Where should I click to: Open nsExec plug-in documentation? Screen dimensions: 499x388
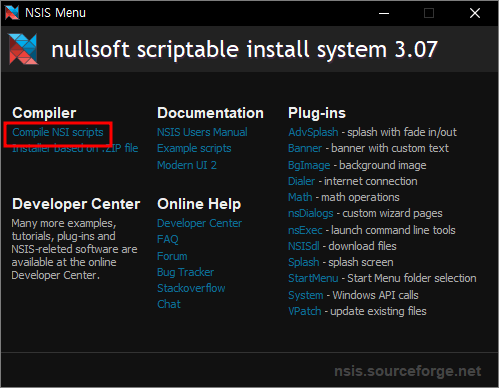(305, 230)
